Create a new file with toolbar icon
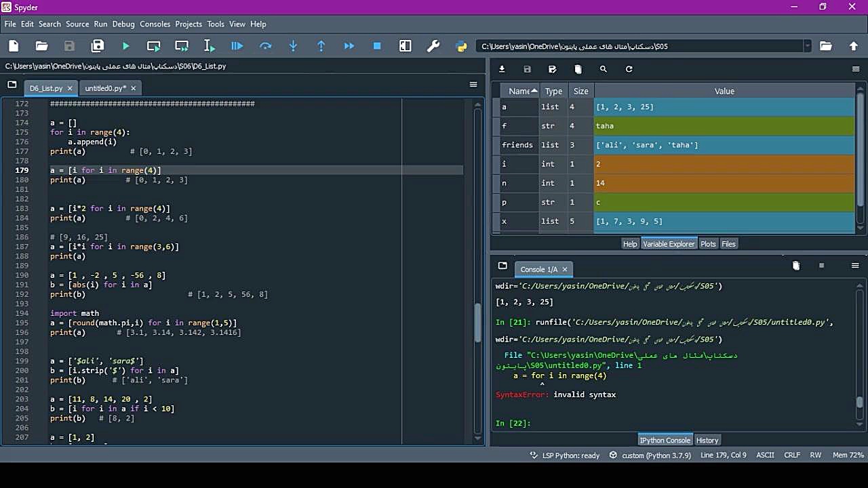868x488 pixels. coord(14,46)
